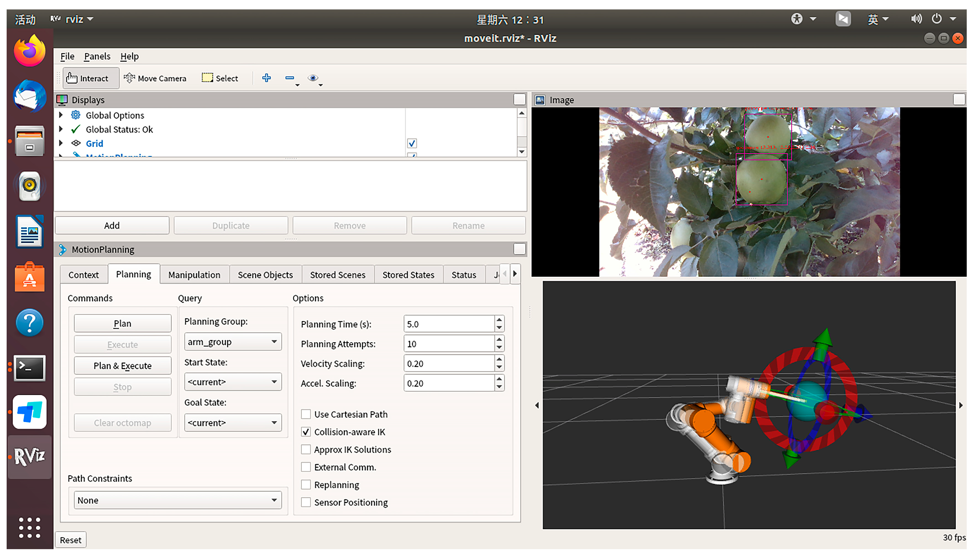Open the Planning Group dropdown

coord(232,342)
